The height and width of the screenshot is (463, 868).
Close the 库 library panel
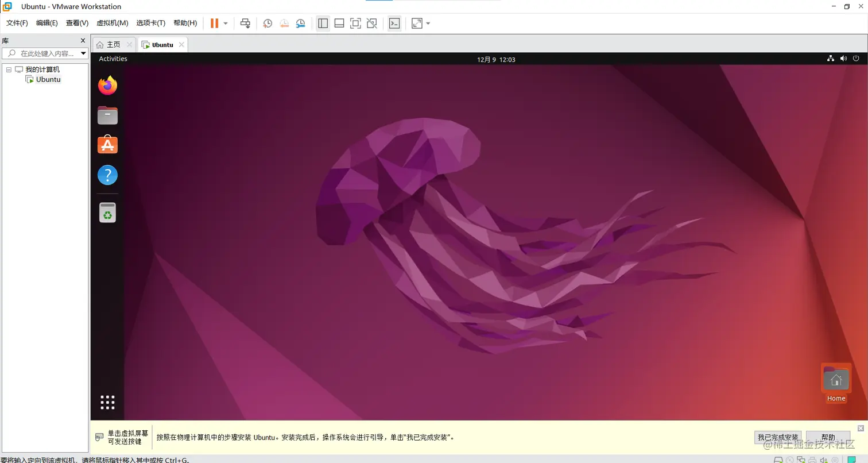(x=83, y=41)
